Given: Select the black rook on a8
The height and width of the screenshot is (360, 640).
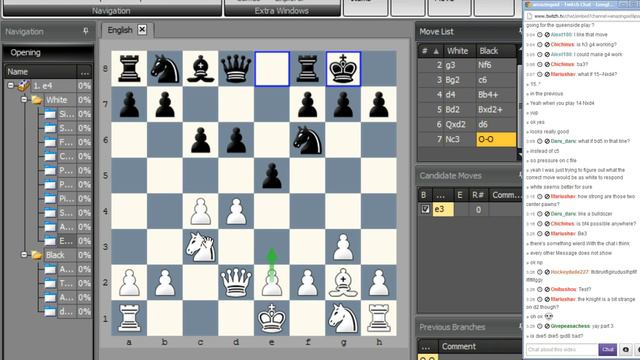Looking at the screenshot, I should point(129,68).
